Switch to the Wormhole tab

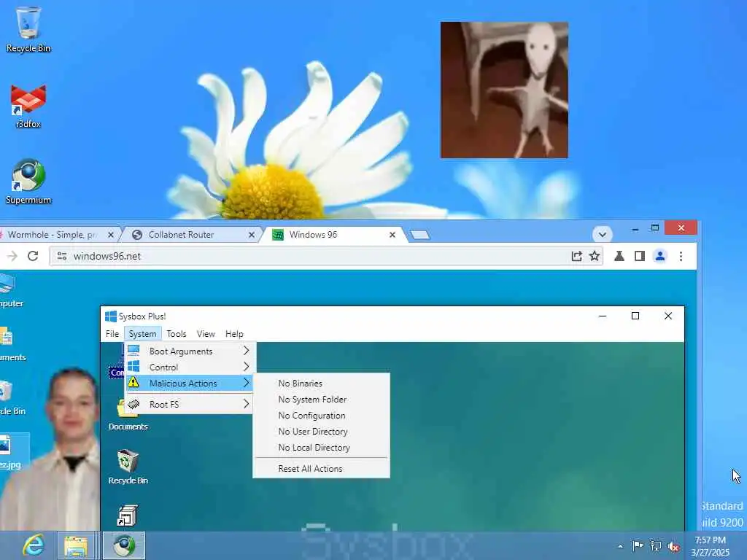[x=53, y=235]
